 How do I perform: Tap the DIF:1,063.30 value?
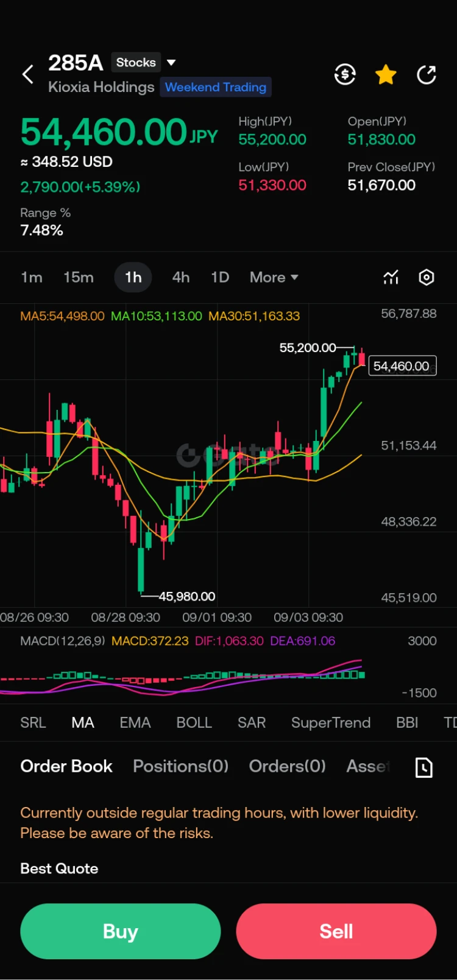[229, 641]
